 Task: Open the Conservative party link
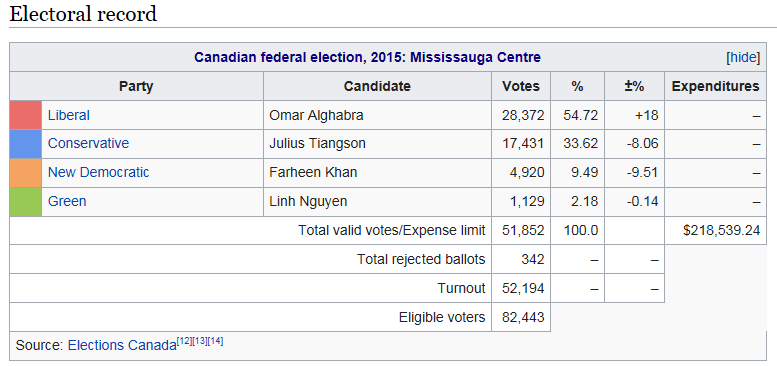tap(88, 144)
